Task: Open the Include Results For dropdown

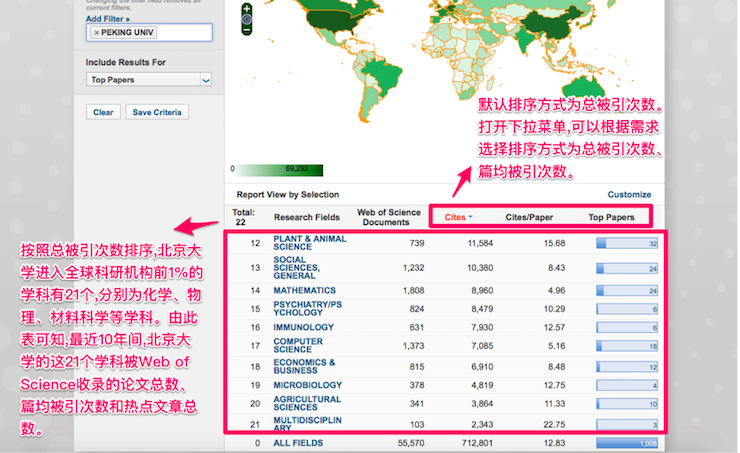Action: (149, 80)
